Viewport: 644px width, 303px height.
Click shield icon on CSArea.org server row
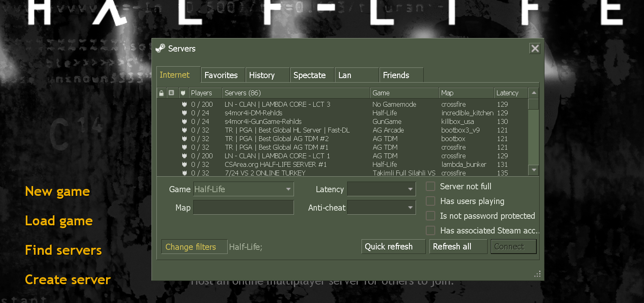coord(185,164)
